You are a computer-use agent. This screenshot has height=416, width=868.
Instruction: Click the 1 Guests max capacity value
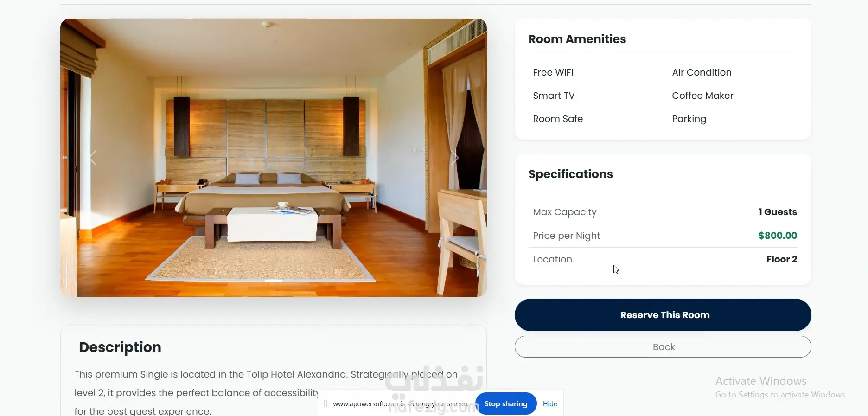pyautogui.click(x=778, y=212)
